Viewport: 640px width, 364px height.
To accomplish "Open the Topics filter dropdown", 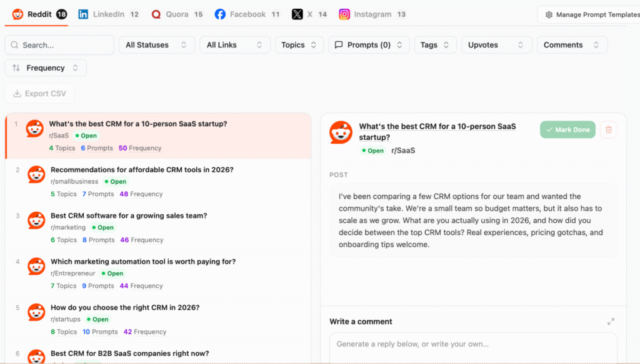I will click(x=299, y=45).
